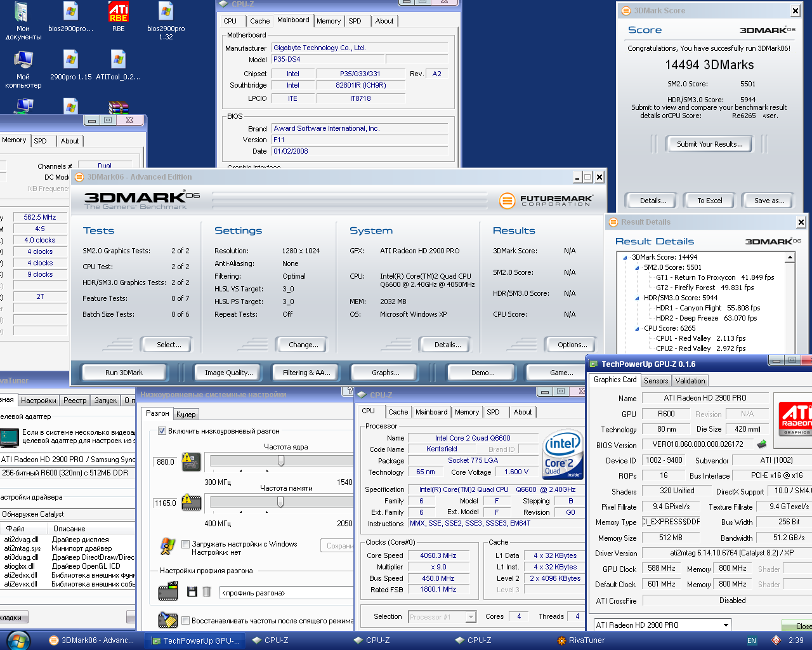Open the SPD tab in top CPU-Z window
Image resolution: width=812 pixels, height=650 pixels.
coord(355,21)
